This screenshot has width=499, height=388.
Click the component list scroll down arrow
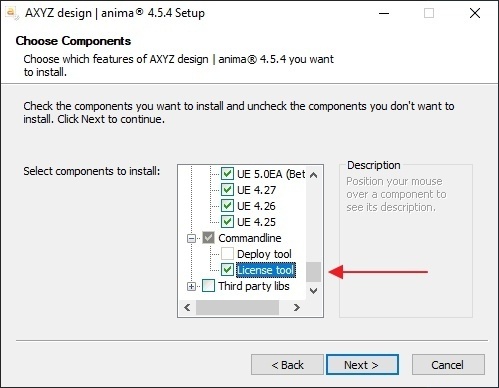tap(313, 291)
